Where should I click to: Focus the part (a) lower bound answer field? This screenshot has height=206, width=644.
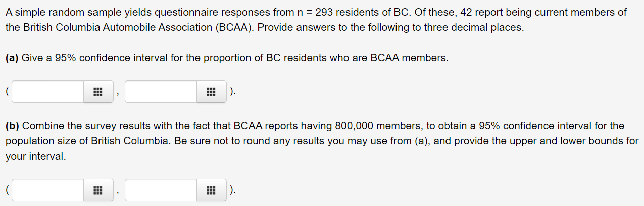click(48, 92)
